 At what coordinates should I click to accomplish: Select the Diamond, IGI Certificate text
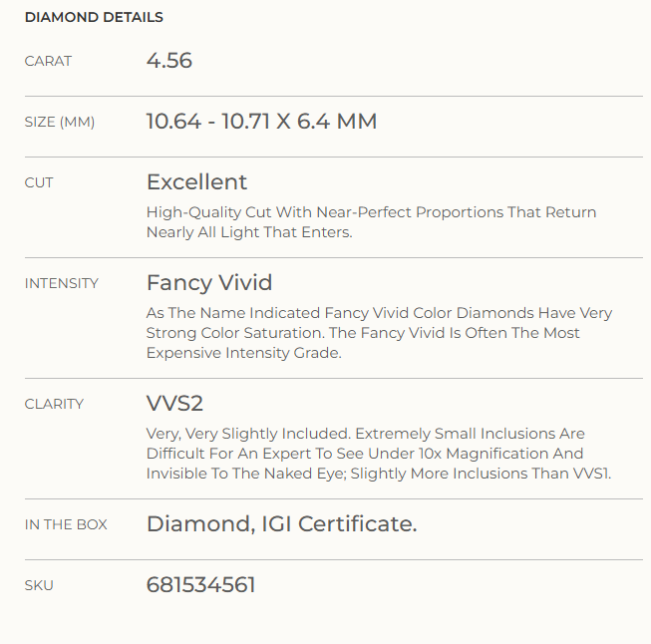pyautogui.click(x=281, y=523)
